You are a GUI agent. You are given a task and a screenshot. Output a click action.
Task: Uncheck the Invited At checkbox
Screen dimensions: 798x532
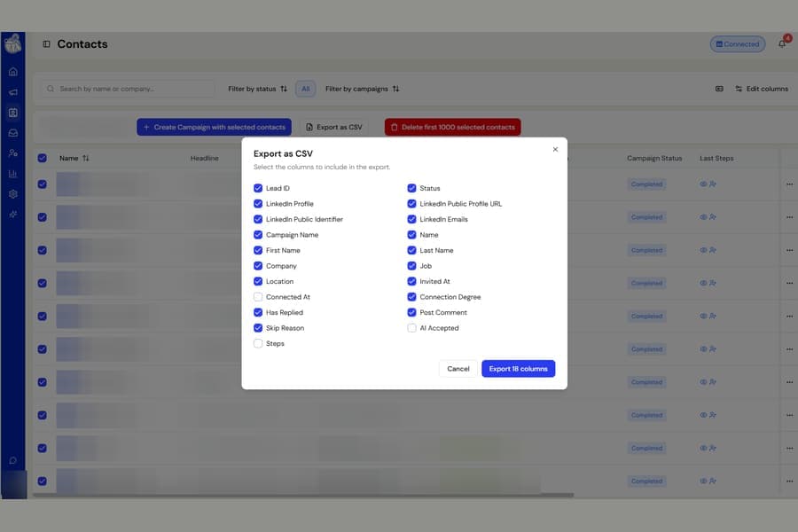pos(411,282)
